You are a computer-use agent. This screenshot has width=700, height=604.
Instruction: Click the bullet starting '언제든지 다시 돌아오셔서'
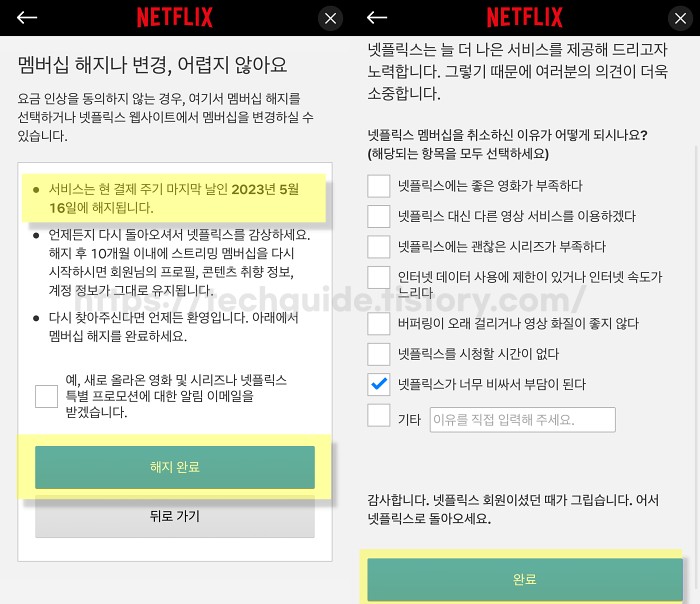coord(179,262)
